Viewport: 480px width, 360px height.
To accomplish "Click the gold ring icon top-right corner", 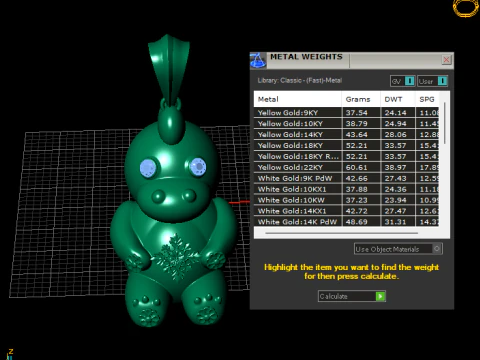I will pos(465,7).
